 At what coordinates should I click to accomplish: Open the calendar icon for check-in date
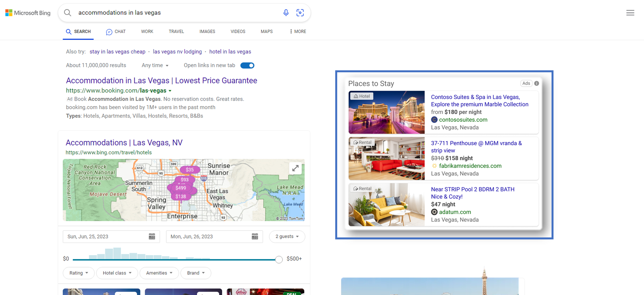tap(152, 236)
